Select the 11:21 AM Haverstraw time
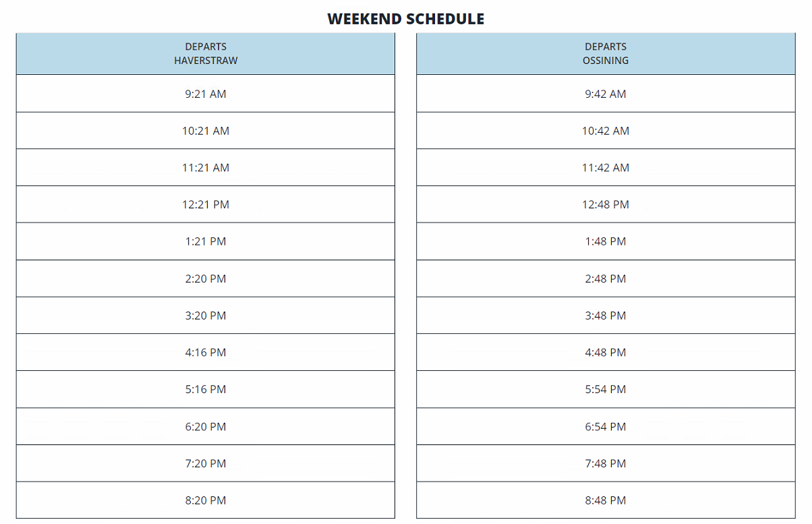The width and height of the screenshot is (812, 524). (x=206, y=167)
